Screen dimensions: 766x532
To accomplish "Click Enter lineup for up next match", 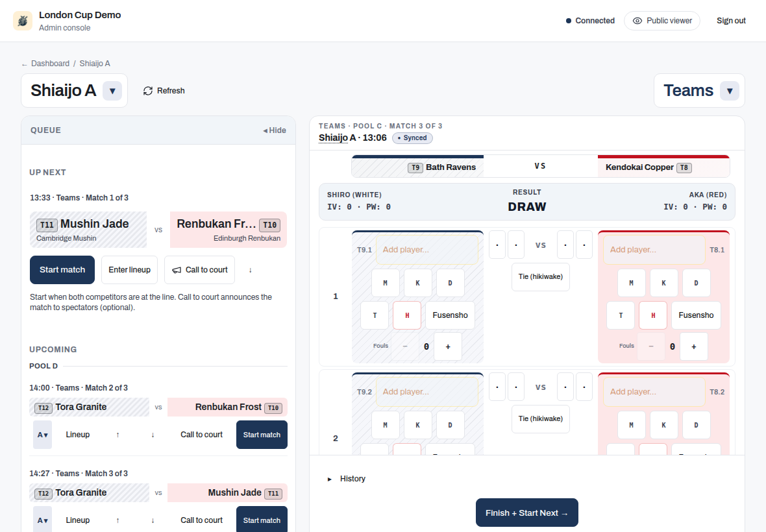I will tap(129, 270).
